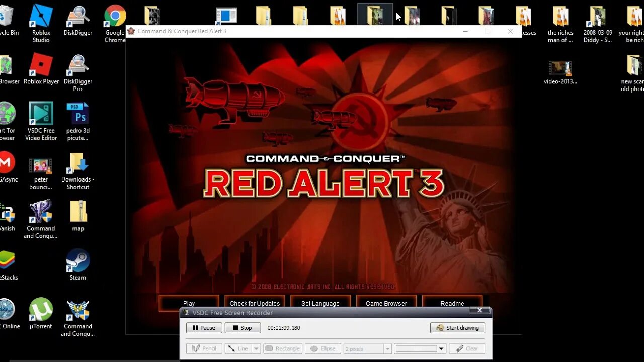Click Play in the Red Alert 3 launcher
The height and width of the screenshot is (362, 644).
(x=189, y=303)
